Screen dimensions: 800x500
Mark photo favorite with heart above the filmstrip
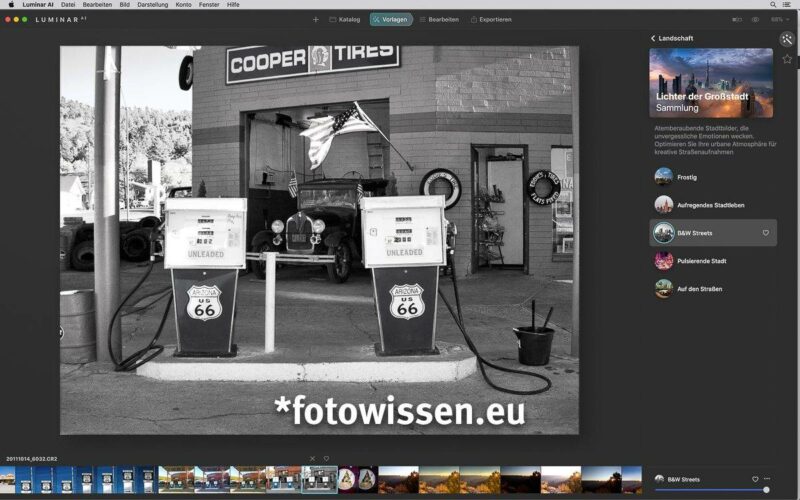[x=326, y=459]
